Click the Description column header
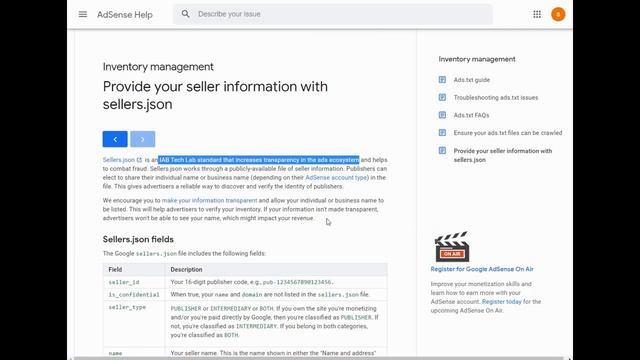This screenshot has height=360, width=640. [276, 269]
